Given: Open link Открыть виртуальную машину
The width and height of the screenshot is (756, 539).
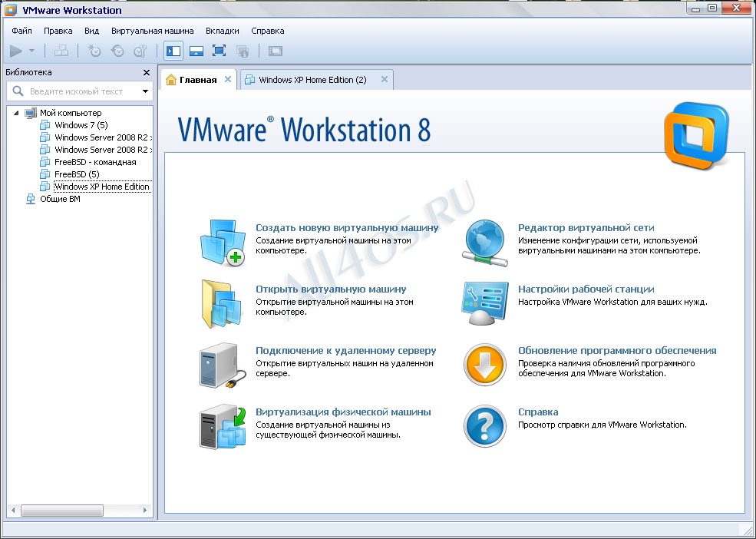Looking at the screenshot, I should point(331,289).
